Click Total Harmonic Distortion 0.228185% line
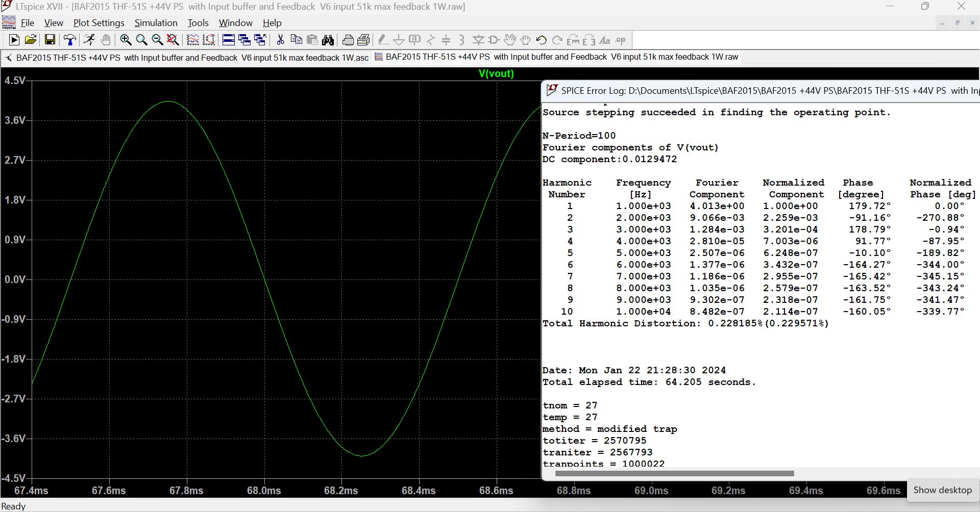The height and width of the screenshot is (512, 980). (x=685, y=323)
